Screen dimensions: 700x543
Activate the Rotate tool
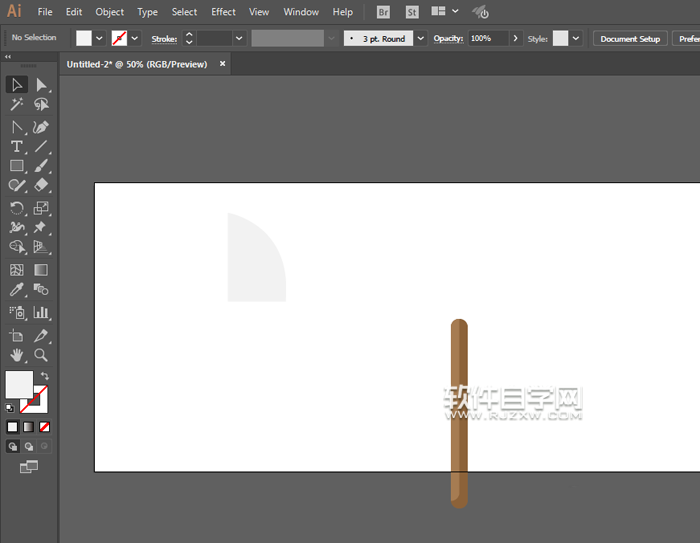point(17,208)
